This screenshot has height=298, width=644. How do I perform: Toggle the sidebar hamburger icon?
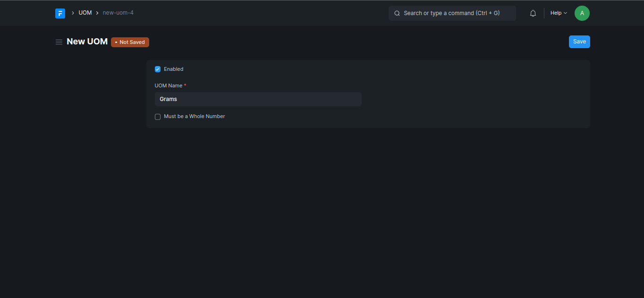click(59, 42)
